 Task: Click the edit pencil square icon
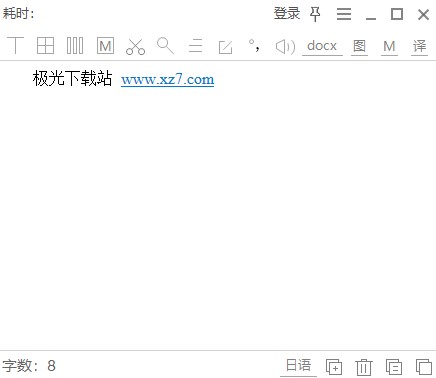tap(225, 47)
